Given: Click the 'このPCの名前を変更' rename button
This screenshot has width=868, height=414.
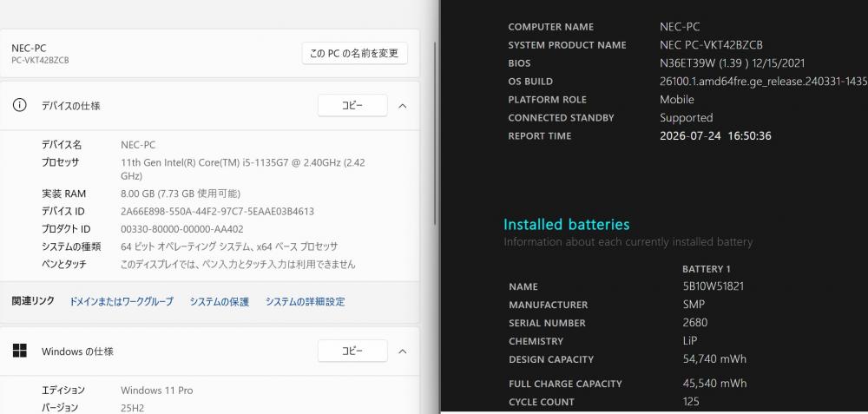Looking at the screenshot, I should (354, 53).
